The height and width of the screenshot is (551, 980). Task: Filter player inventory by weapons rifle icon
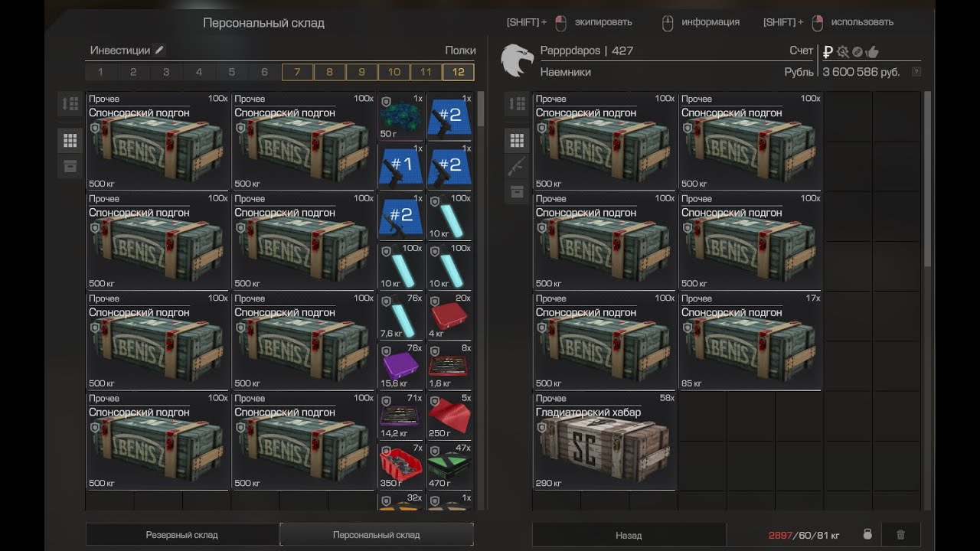click(518, 166)
